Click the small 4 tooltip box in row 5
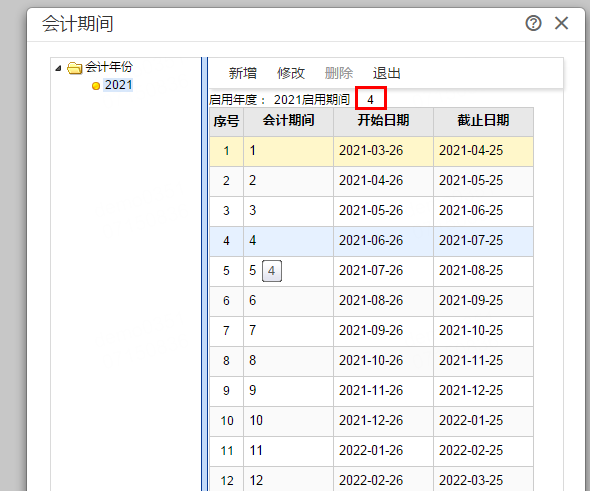This screenshot has height=491, width=590. point(272,271)
